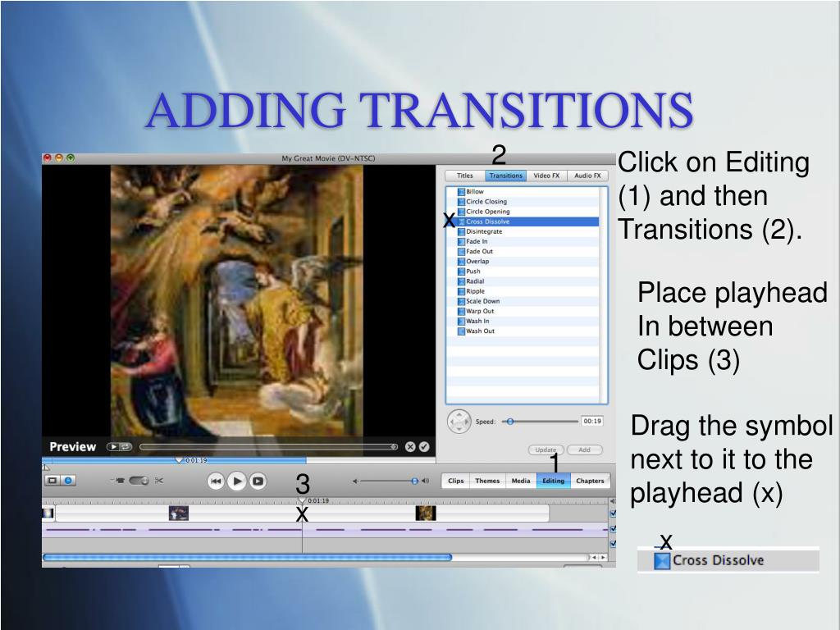The image size is (840, 630).
Task: Click the play full screen button
Action: [x=258, y=482]
